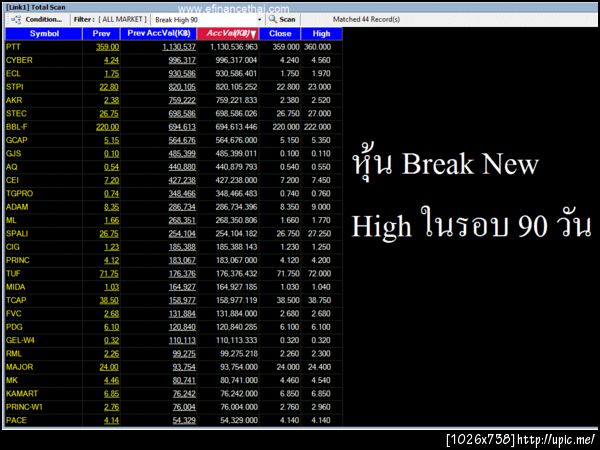Viewport: 600px width, 450px height.
Task: Click the Condition tree icon
Action: [16, 20]
